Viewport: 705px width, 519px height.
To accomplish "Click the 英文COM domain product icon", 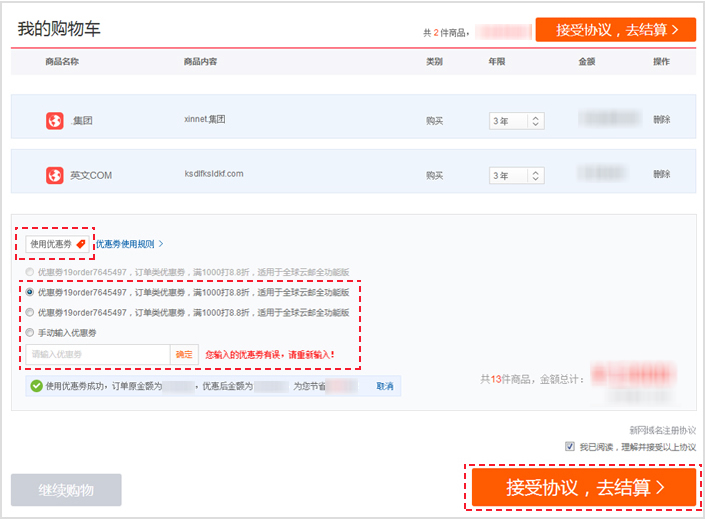I will click(54, 175).
